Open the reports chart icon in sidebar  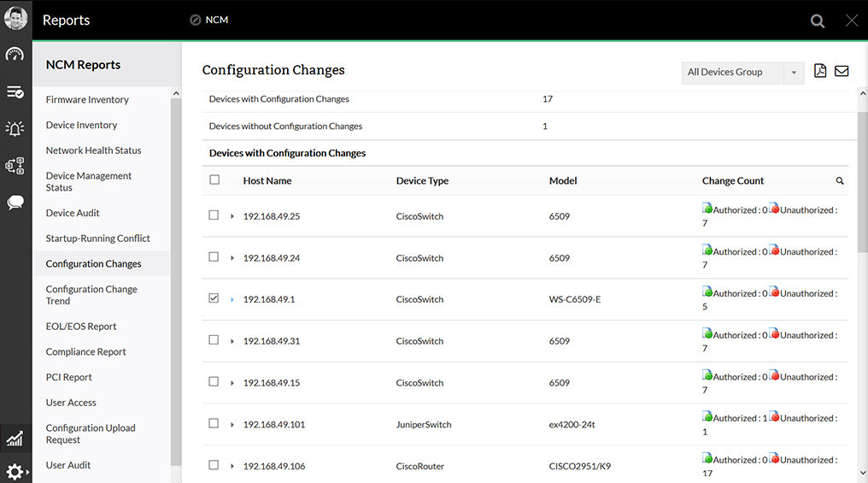pyautogui.click(x=15, y=439)
